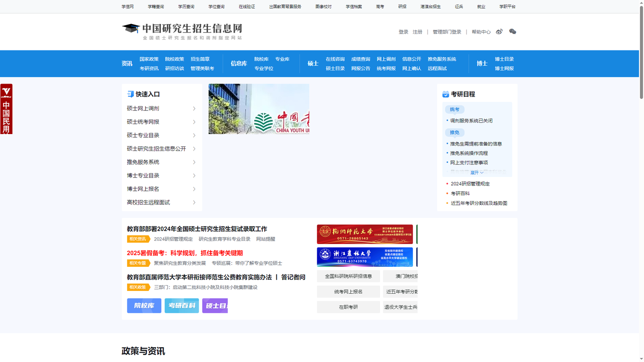Click 研究生教育学科专业目录 link

tap(225, 239)
